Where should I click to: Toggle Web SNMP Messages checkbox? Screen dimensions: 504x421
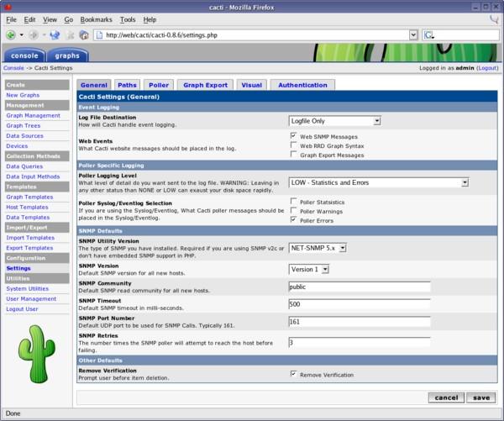[x=293, y=135]
